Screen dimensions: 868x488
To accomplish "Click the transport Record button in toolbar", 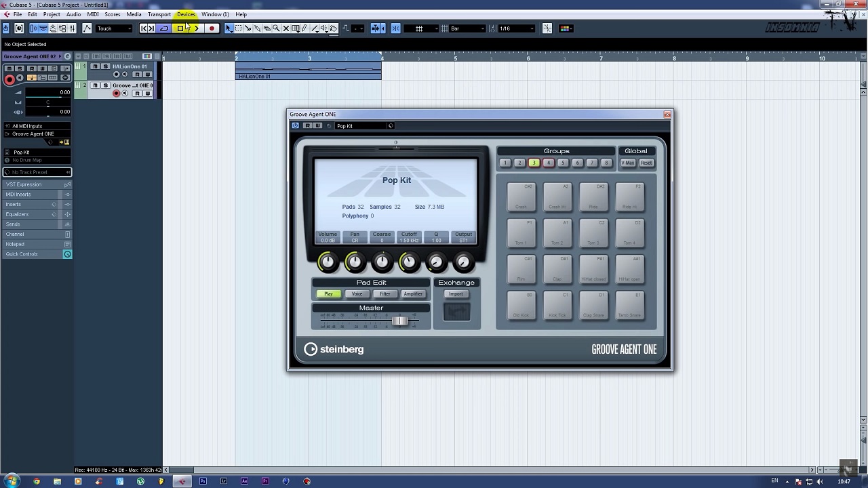I will [212, 28].
